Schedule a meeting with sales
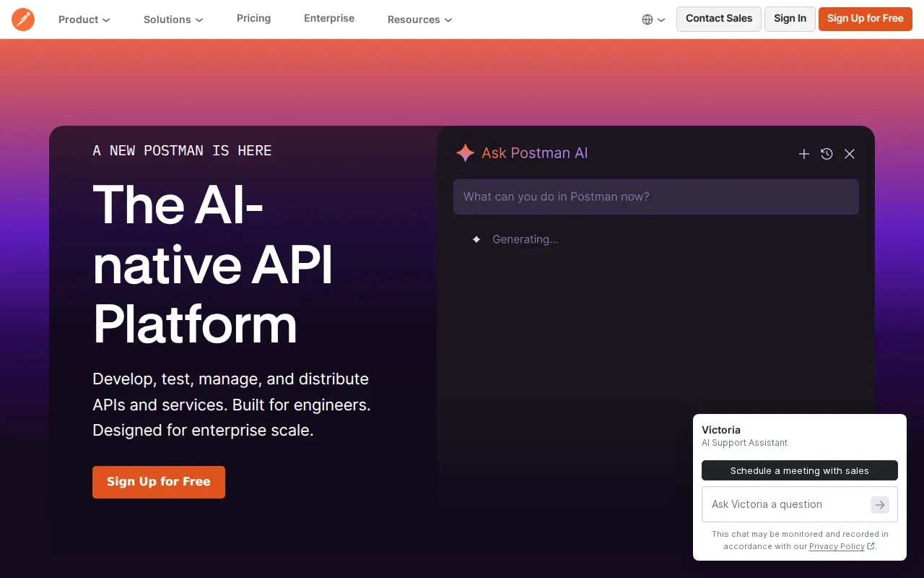This screenshot has width=924, height=578. tap(800, 470)
